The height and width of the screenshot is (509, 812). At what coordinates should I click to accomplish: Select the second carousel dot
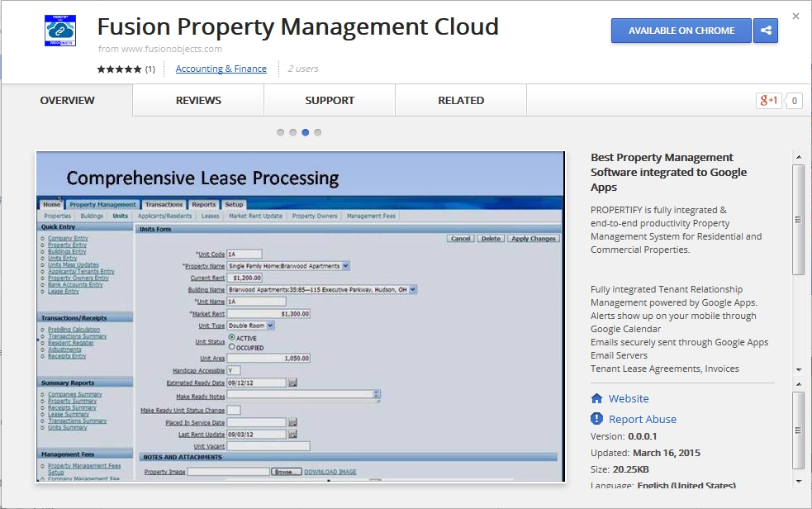pos(293,132)
